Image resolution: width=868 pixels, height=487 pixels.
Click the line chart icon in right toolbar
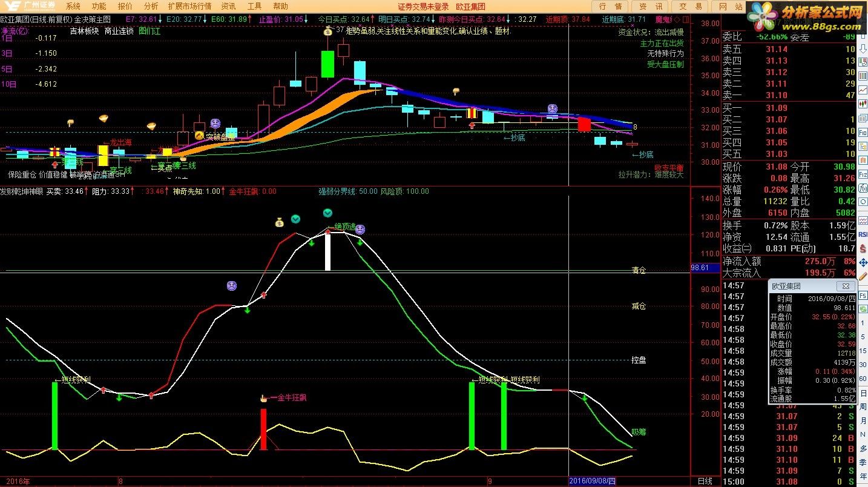(x=863, y=90)
